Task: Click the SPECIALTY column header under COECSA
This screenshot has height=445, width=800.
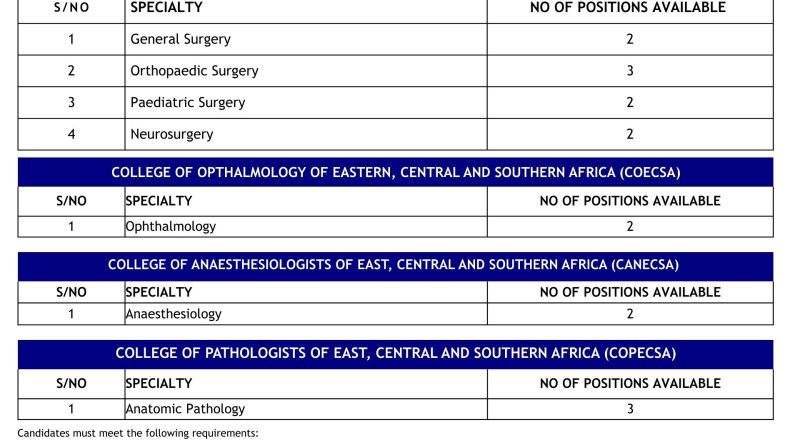Action: click(159, 201)
